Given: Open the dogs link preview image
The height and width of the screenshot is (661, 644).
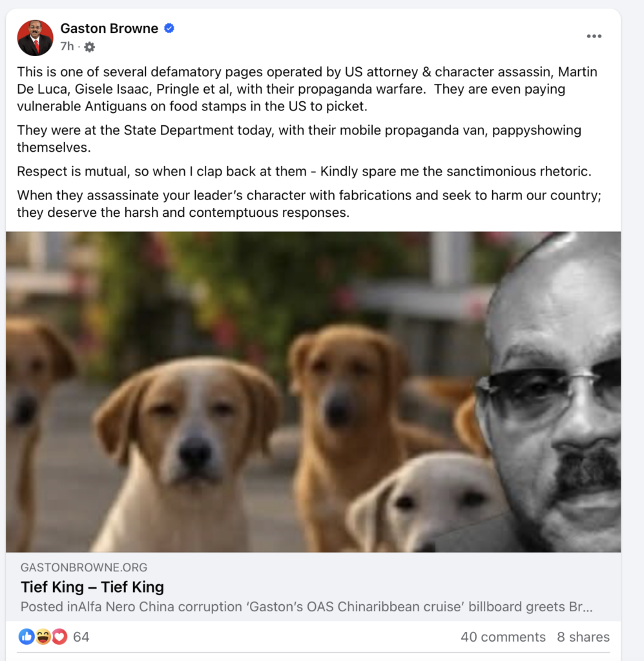Looking at the screenshot, I should (313, 392).
